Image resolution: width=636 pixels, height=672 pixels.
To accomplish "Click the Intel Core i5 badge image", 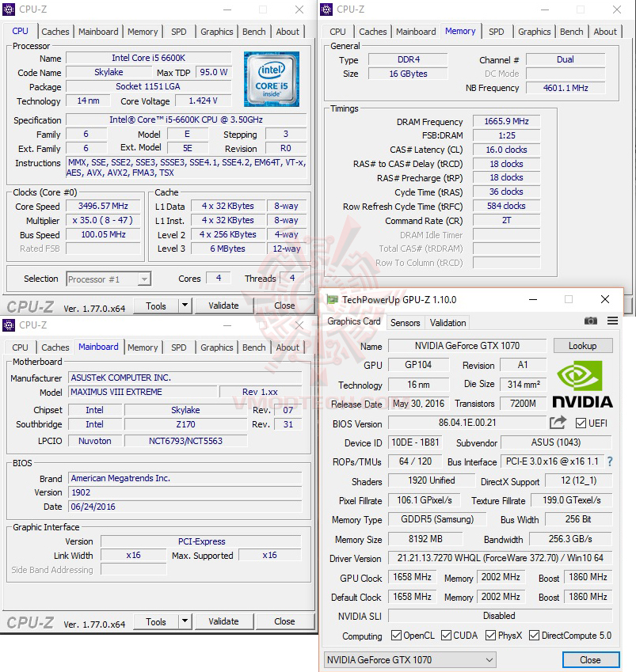I will tap(272, 79).
